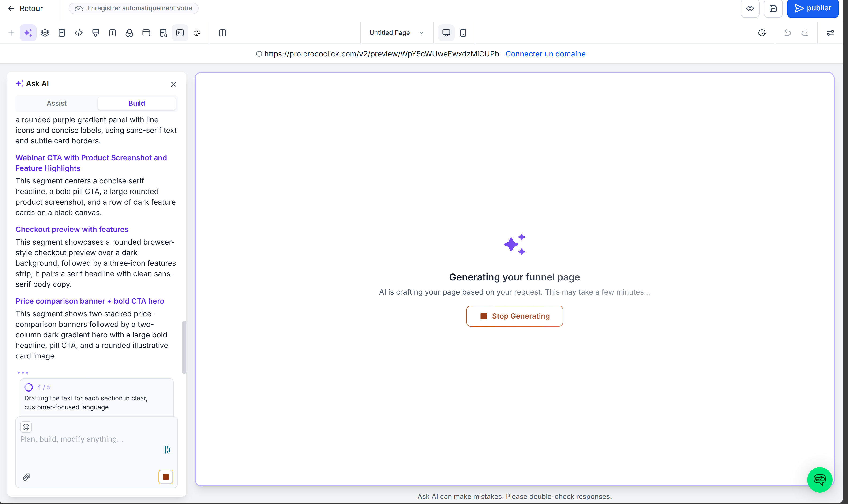Click 'Webinar CTA with Product Screenshot' heading
Image resolution: width=848 pixels, height=504 pixels.
click(91, 163)
